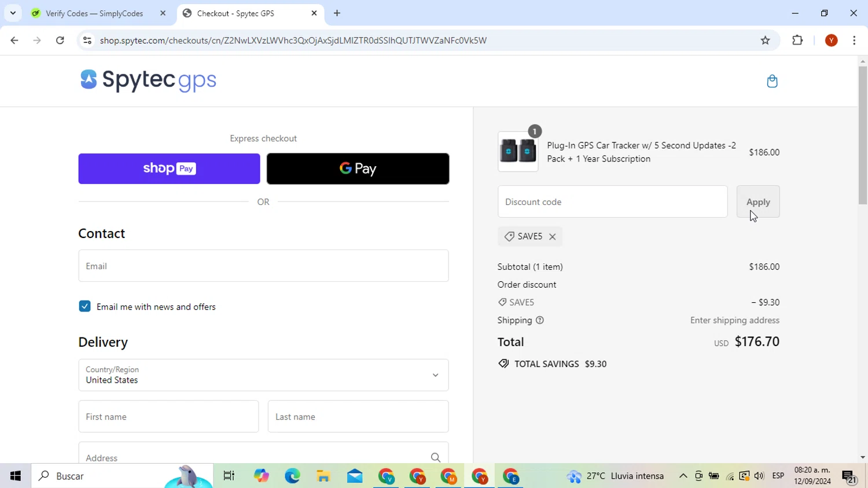
Task: Reload the checkout page
Action: click(x=60, y=41)
